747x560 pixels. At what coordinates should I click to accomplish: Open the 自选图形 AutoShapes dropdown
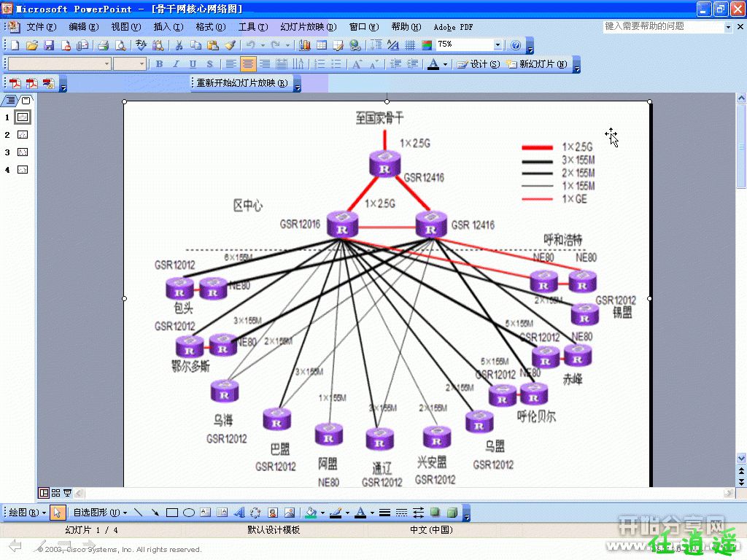pyautogui.click(x=100, y=513)
